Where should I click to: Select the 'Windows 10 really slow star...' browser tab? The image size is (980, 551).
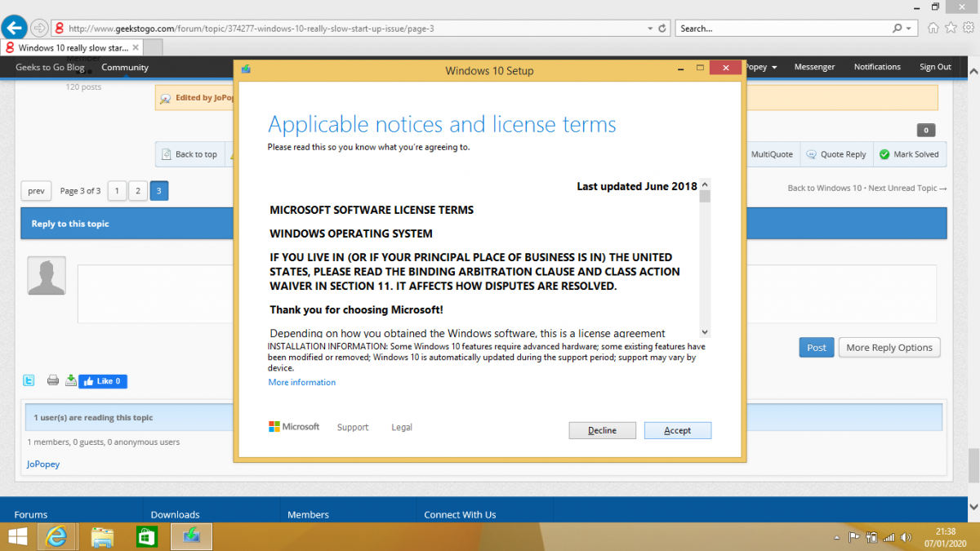click(x=71, y=47)
